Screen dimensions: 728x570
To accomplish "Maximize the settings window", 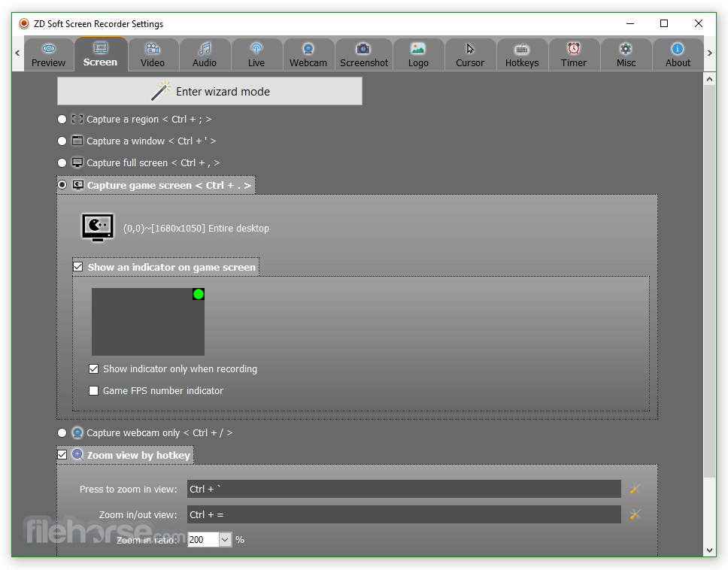I will (x=664, y=23).
